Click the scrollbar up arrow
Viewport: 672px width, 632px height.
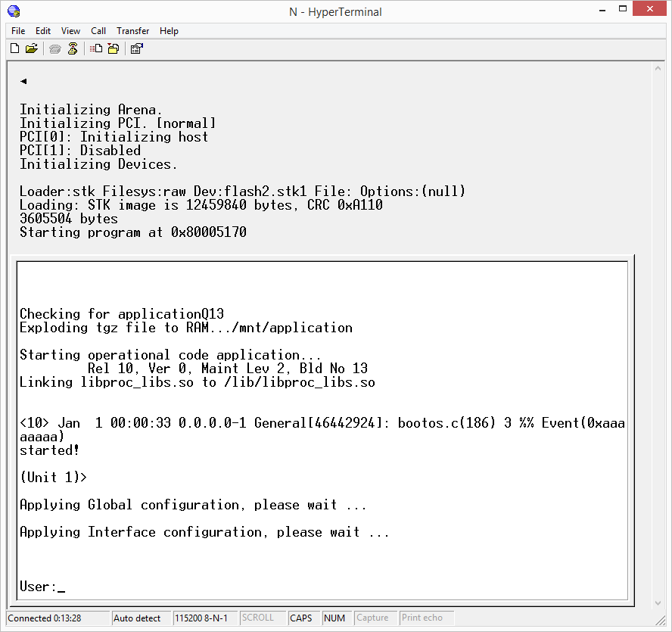point(658,67)
